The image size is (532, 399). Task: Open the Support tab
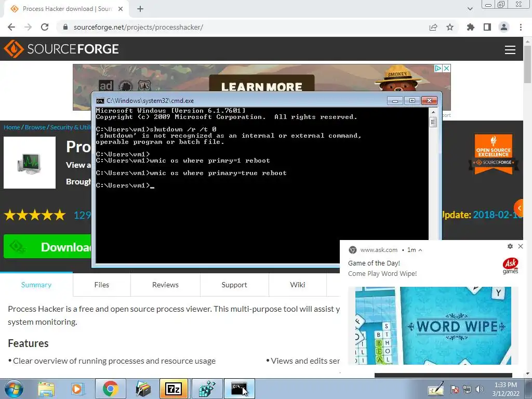234,285
